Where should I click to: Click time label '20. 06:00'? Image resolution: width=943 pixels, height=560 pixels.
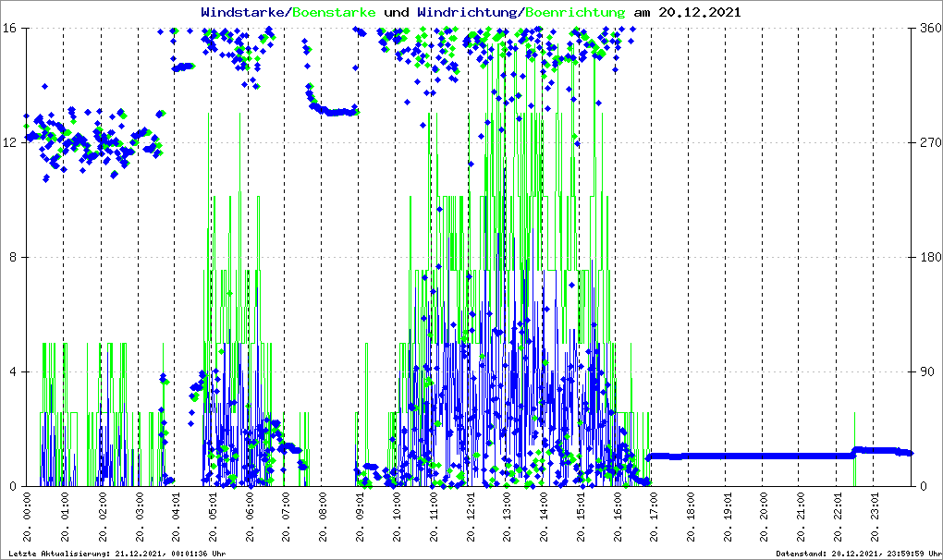(x=249, y=517)
